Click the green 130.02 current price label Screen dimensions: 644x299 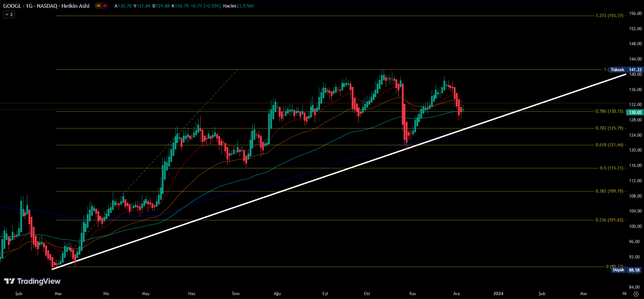[x=635, y=112]
